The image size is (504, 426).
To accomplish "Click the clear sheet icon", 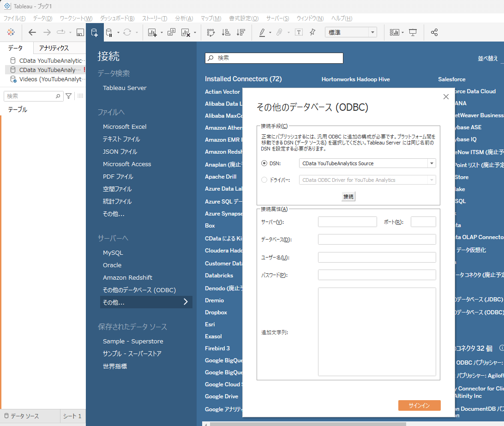I will point(186,32).
